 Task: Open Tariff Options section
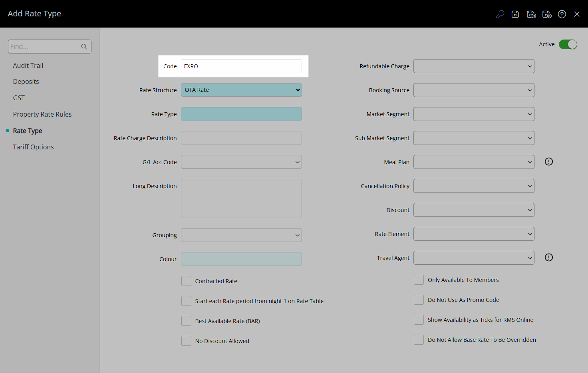tap(33, 147)
